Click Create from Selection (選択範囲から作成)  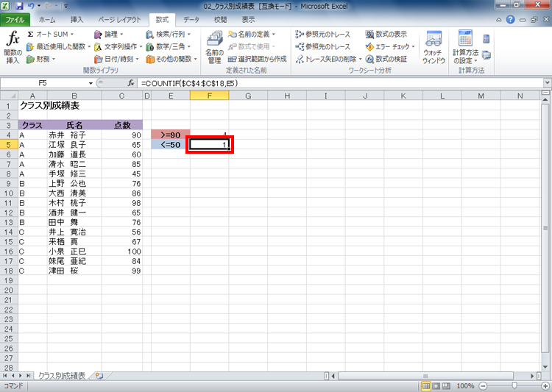258,59
